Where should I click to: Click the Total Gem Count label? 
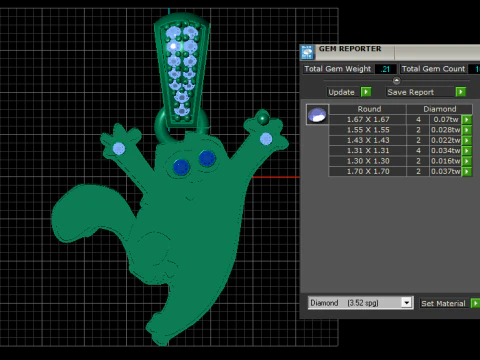[433, 69]
